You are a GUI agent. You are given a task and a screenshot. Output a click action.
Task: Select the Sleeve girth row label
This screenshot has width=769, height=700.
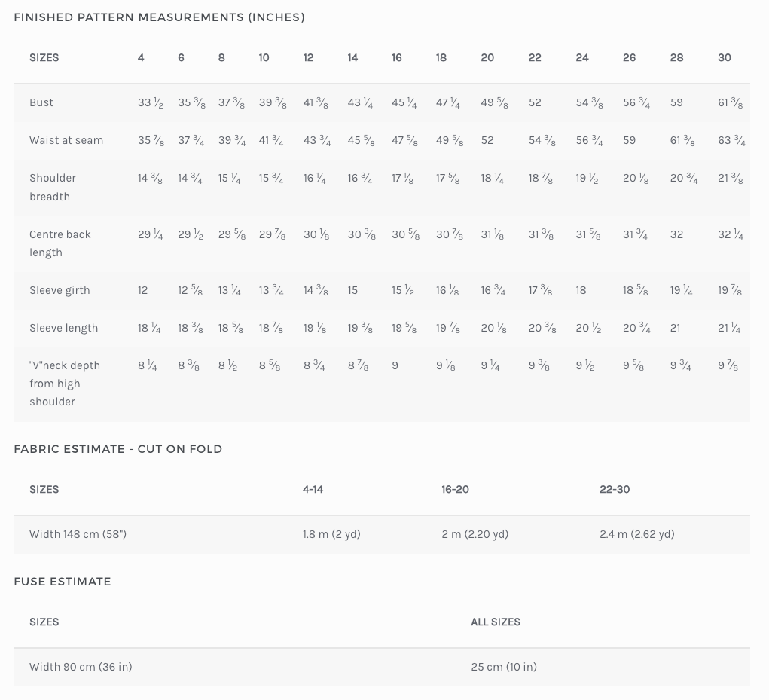[x=60, y=290]
